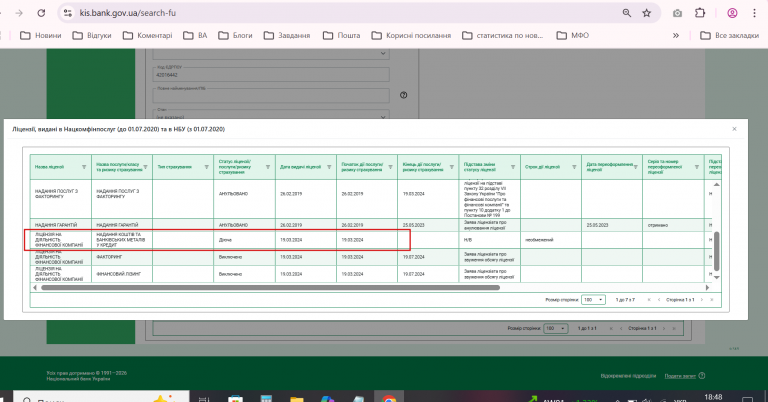
Task: Filter the 'Назва ліцензії' column
Action: point(84,167)
